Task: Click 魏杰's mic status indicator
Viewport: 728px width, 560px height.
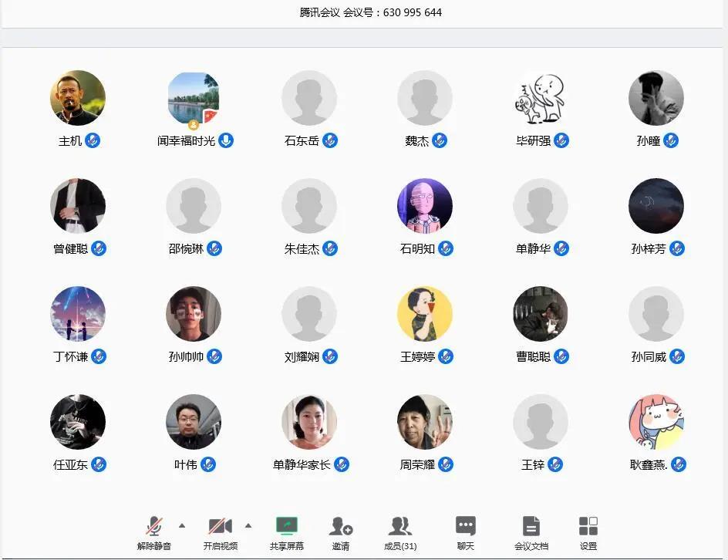Action: [x=440, y=141]
